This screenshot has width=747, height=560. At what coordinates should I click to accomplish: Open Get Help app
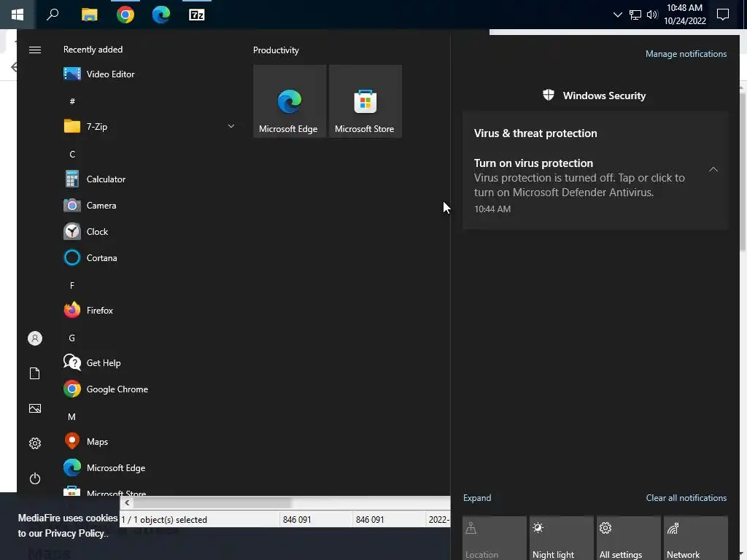point(150,362)
